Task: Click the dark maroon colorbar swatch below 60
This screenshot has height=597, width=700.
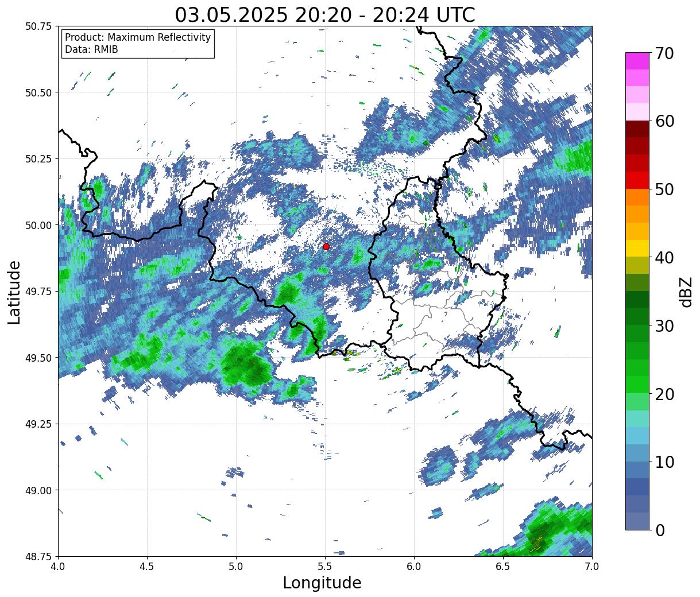Action: pos(637,129)
